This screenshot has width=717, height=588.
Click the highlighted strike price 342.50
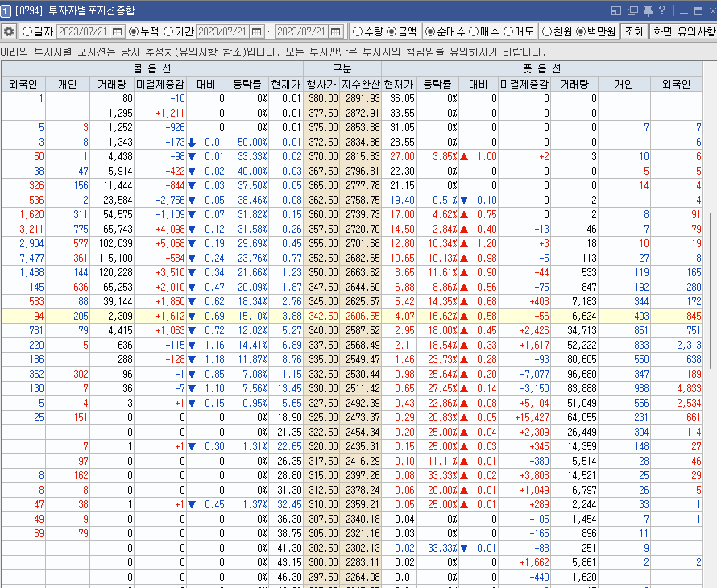(323, 316)
